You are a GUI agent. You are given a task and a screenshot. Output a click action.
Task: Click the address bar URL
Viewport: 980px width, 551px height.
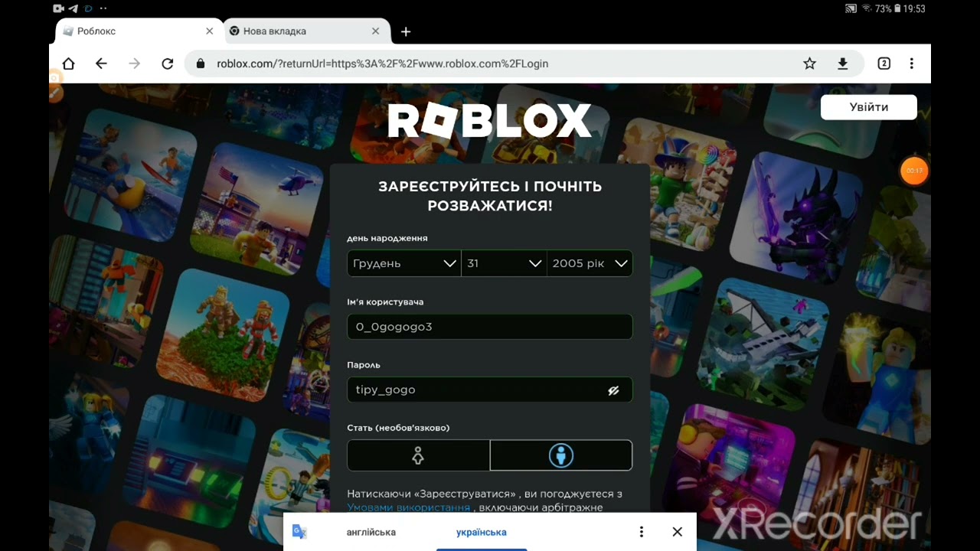[382, 64]
